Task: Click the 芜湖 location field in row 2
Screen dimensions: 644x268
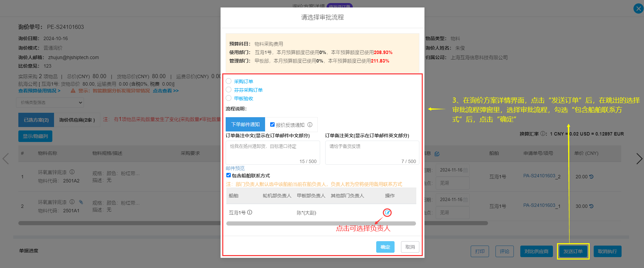Action: 452,213
